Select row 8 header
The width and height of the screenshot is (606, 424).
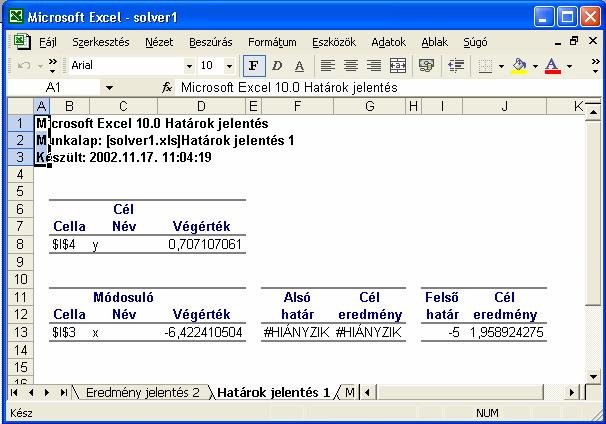(x=20, y=244)
